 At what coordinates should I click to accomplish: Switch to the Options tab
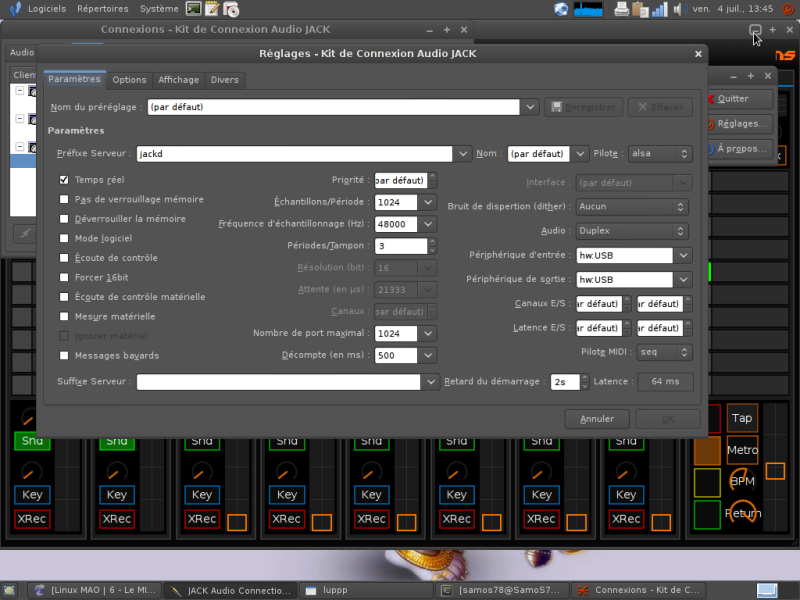129,80
